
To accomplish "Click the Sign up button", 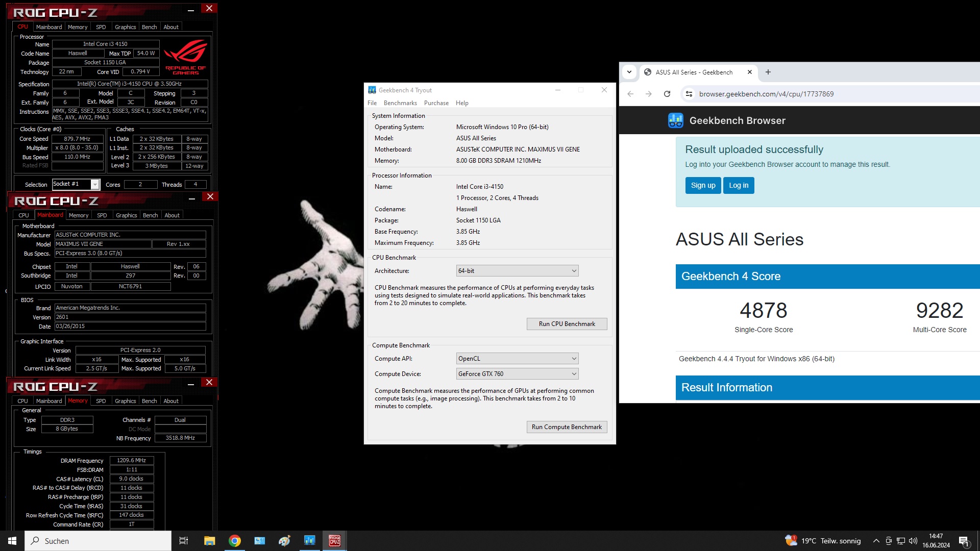I will pyautogui.click(x=703, y=185).
